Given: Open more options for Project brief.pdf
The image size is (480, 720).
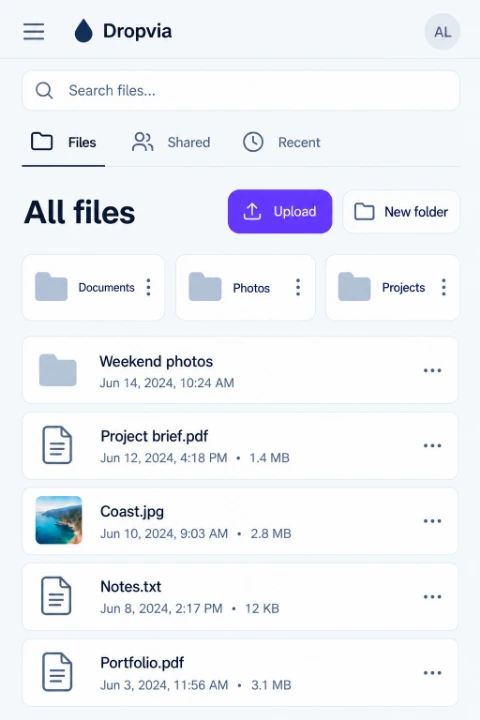Looking at the screenshot, I should [x=432, y=445].
